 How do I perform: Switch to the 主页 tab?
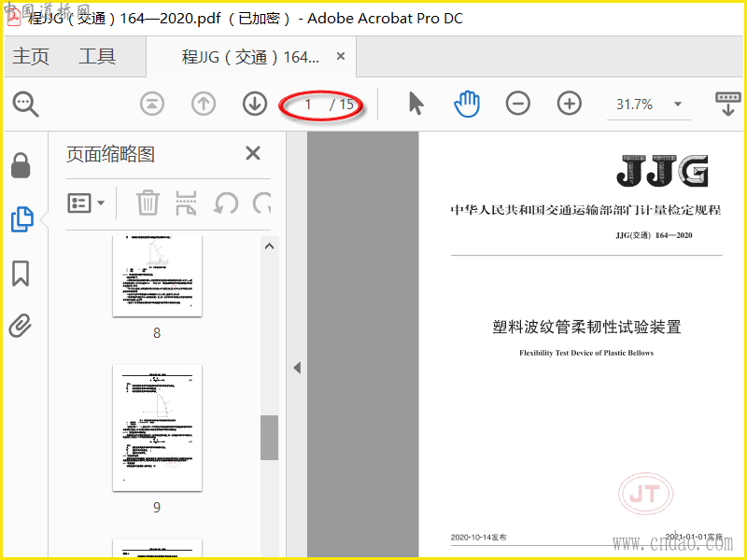(x=31, y=57)
